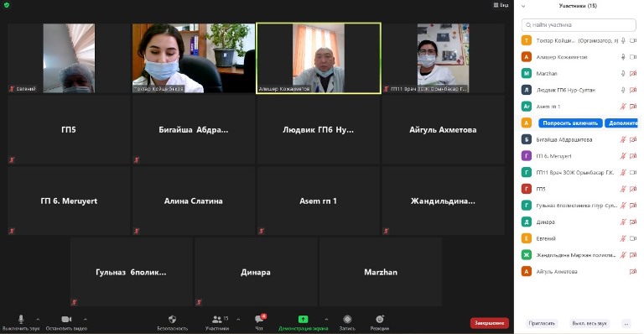Open Reactions (Реакции) icon
This screenshot has width=644, height=334.
380,319
